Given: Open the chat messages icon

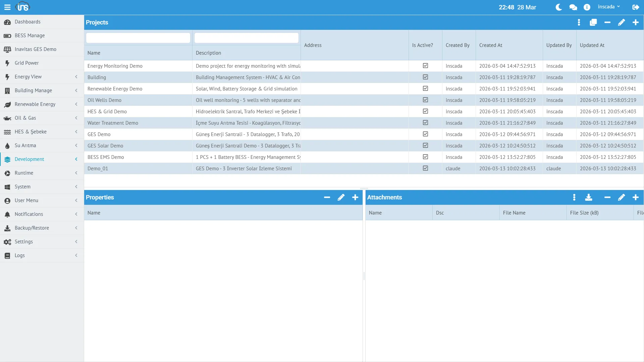Looking at the screenshot, I should click(x=573, y=7).
